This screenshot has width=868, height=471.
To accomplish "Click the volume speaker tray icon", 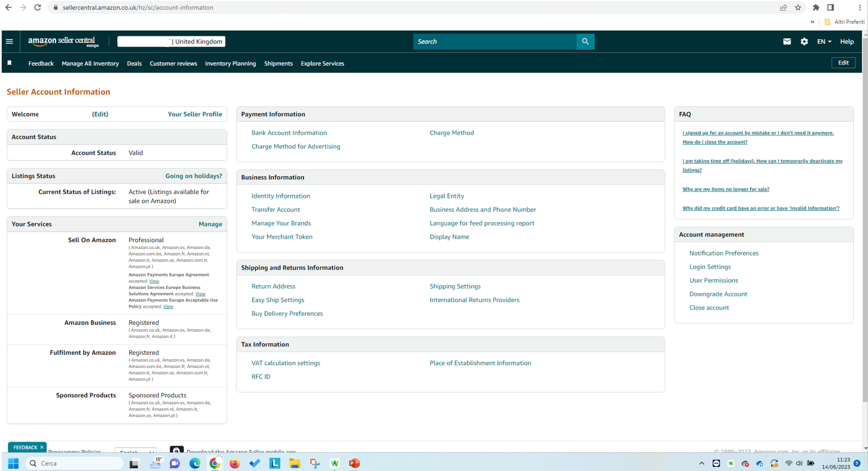I will coord(799,463).
